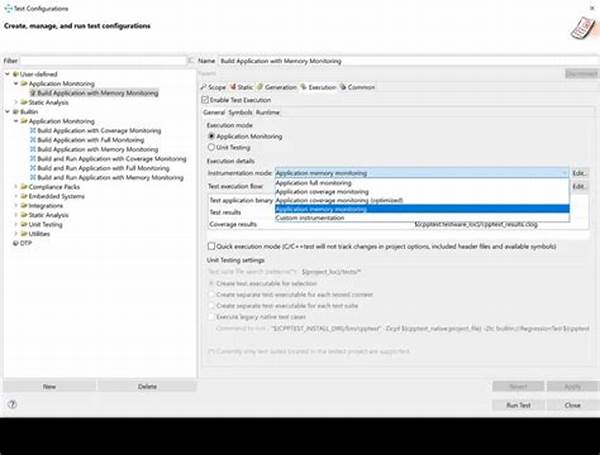
Task: Expand the Embedded Systems tree node
Action: click(17, 196)
